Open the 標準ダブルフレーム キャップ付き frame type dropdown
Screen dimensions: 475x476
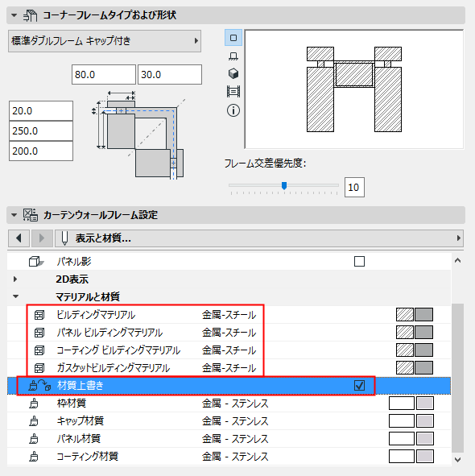(x=105, y=41)
